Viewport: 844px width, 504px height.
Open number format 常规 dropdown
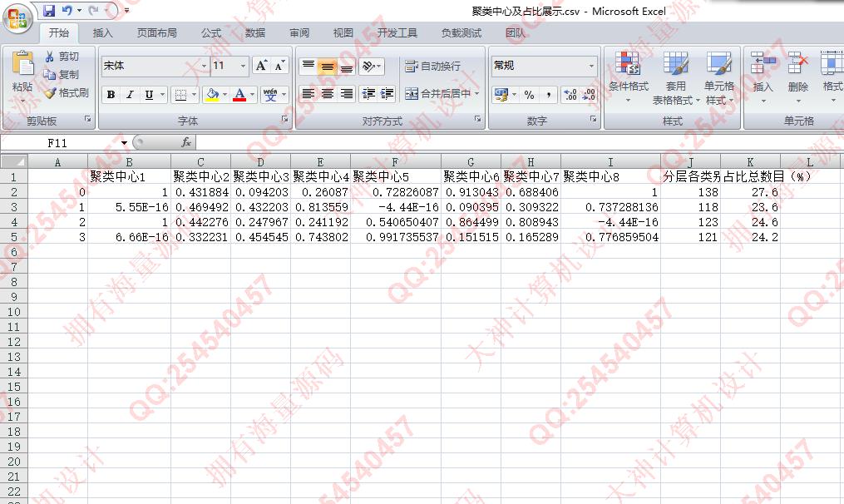[x=591, y=66]
